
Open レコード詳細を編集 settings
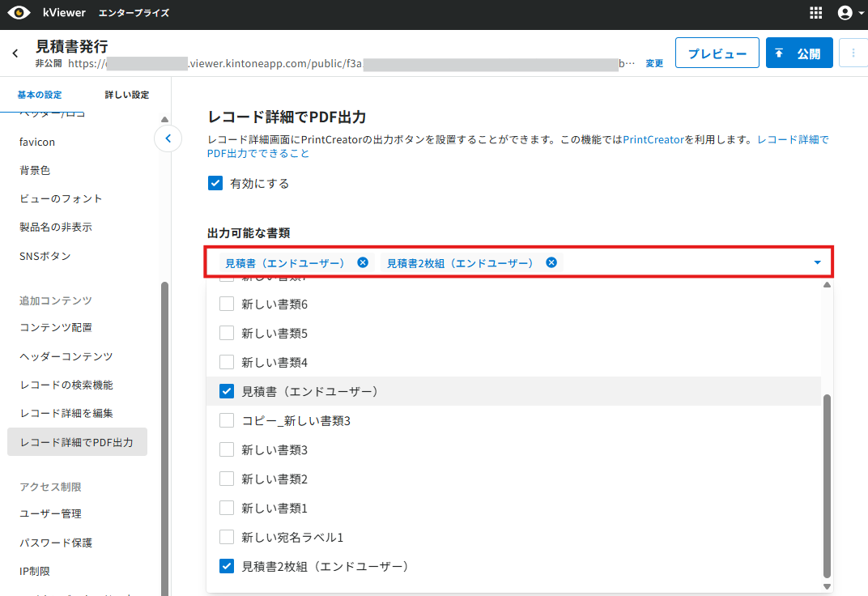[66, 413]
